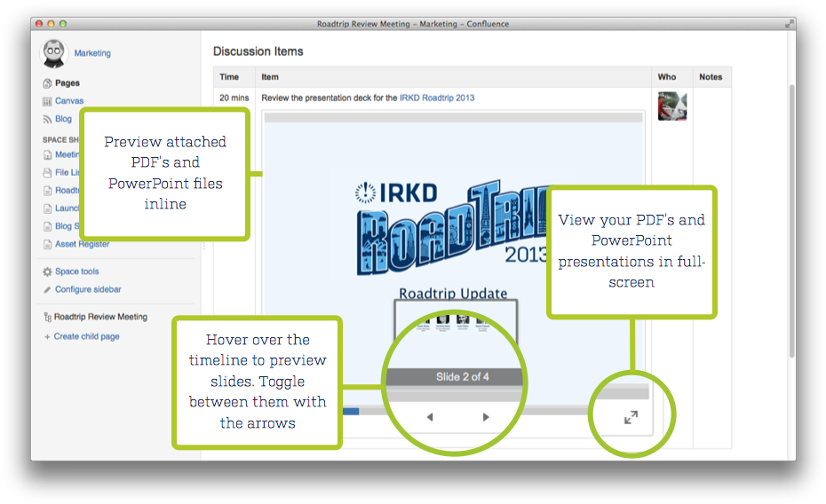Screen dimensions: 826x504
Task: Click the Meeting notes shortcut icon
Action: [x=47, y=155]
